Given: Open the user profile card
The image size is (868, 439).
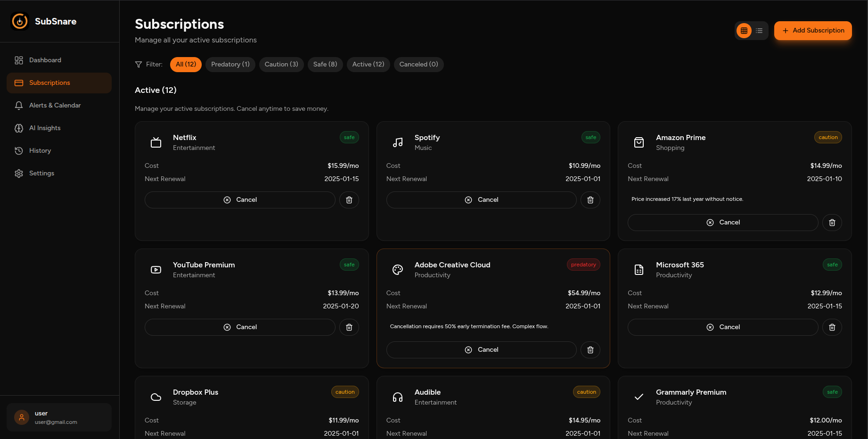Looking at the screenshot, I should click(x=59, y=417).
